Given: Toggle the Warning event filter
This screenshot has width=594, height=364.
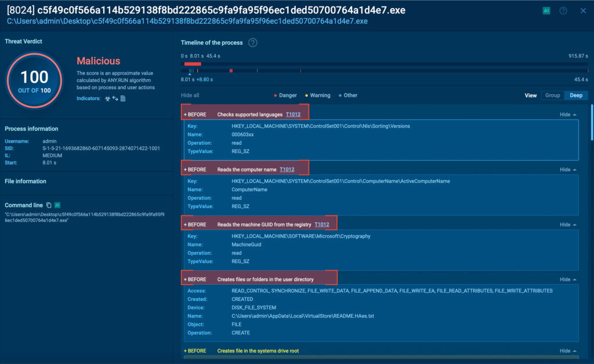Looking at the screenshot, I should [x=317, y=96].
